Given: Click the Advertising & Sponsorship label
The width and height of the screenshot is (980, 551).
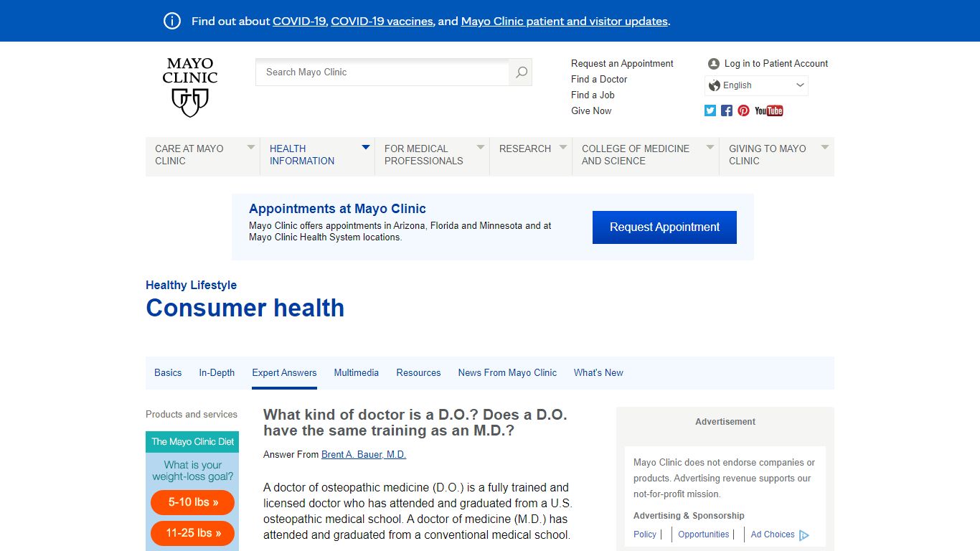Looking at the screenshot, I should 689,515.
